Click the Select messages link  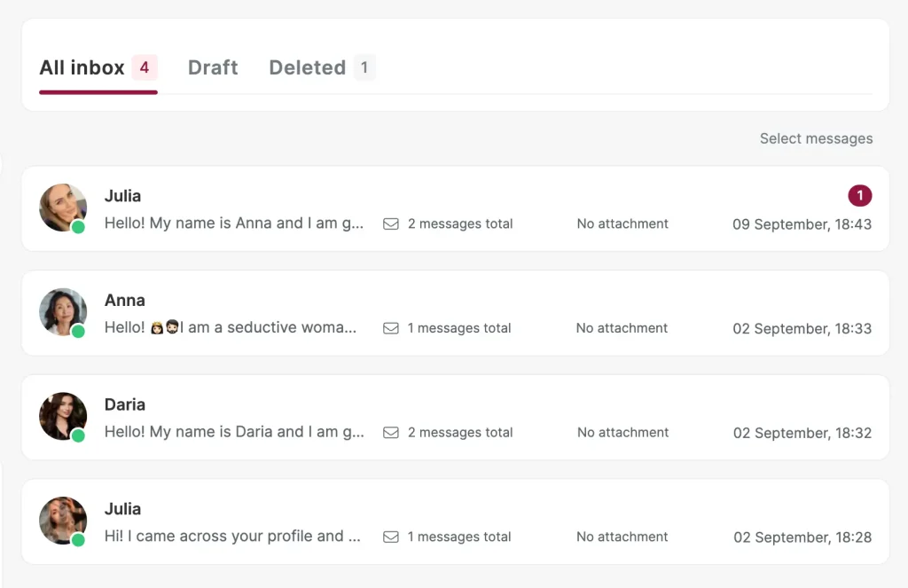(816, 138)
